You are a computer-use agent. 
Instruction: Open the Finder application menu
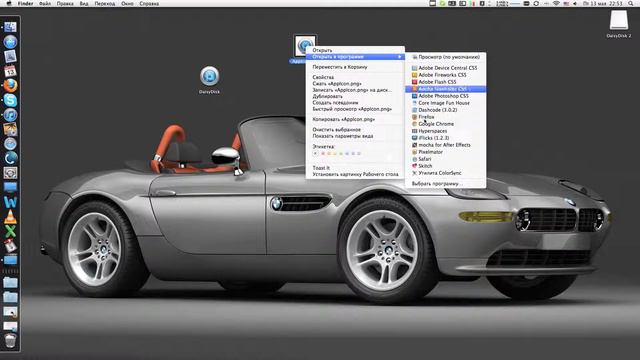pos(25,3)
